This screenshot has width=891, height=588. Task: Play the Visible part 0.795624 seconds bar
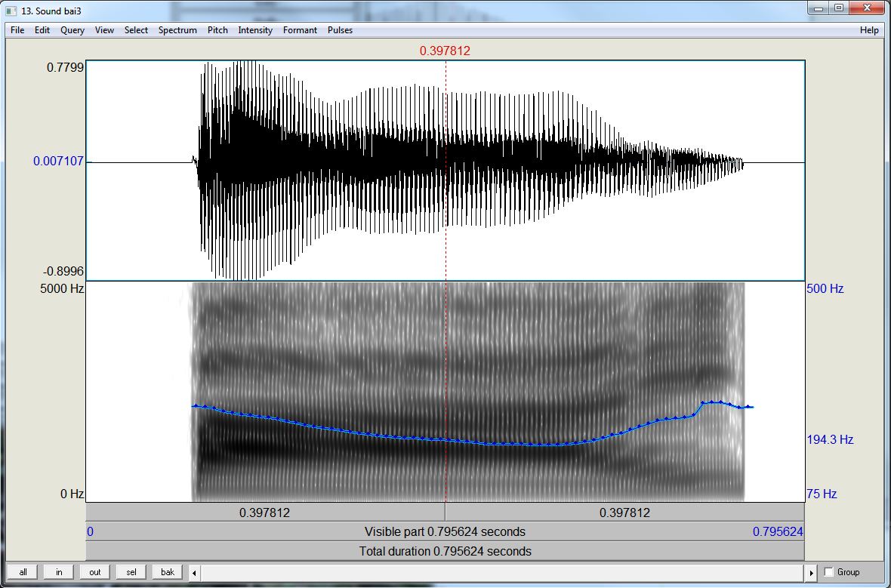(x=445, y=531)
